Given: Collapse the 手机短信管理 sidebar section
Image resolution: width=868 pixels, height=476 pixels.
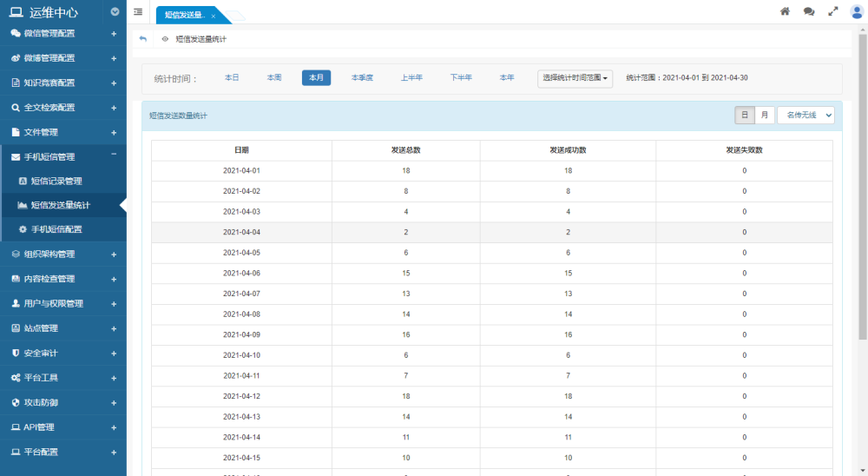Looking at the screenshot, I should point(114,156).
